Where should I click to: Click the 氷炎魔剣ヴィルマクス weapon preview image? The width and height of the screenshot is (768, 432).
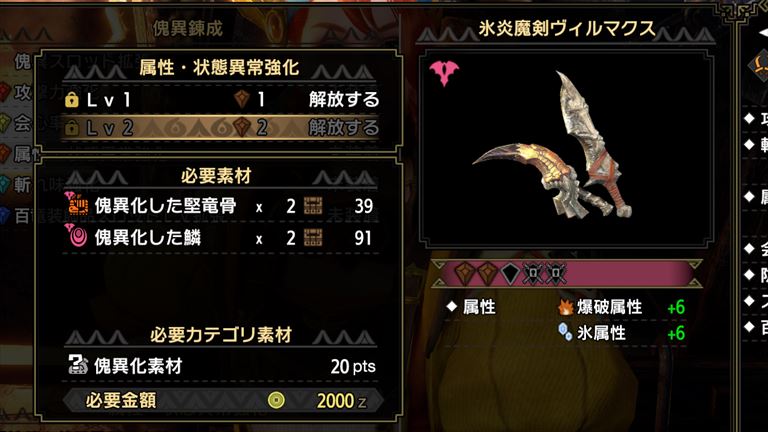tap(566, 149)
